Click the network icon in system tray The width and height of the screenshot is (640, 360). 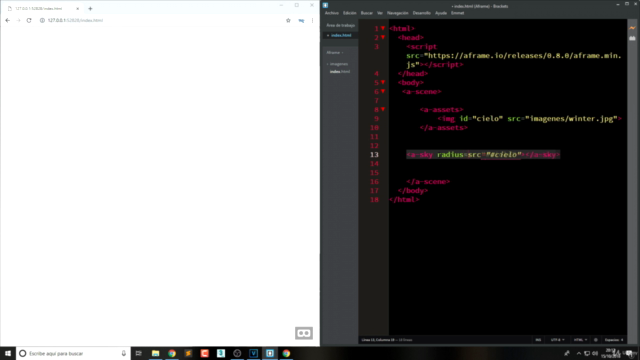[587, 353]
